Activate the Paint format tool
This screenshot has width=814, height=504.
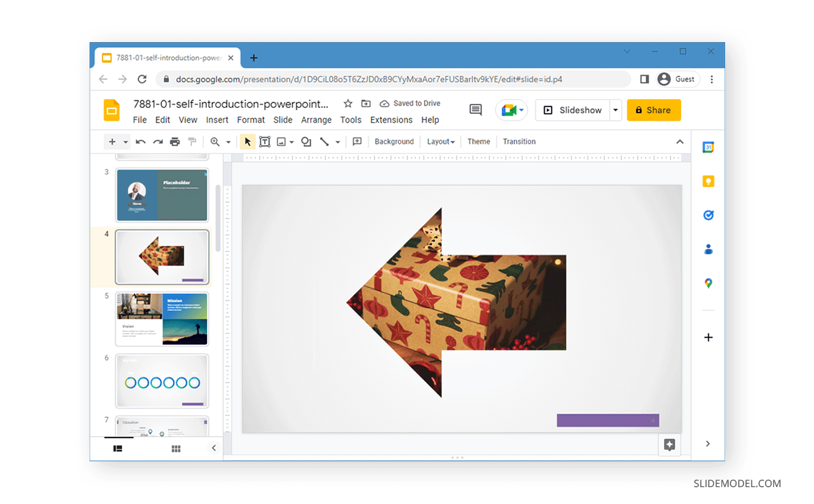click(192, 141)
